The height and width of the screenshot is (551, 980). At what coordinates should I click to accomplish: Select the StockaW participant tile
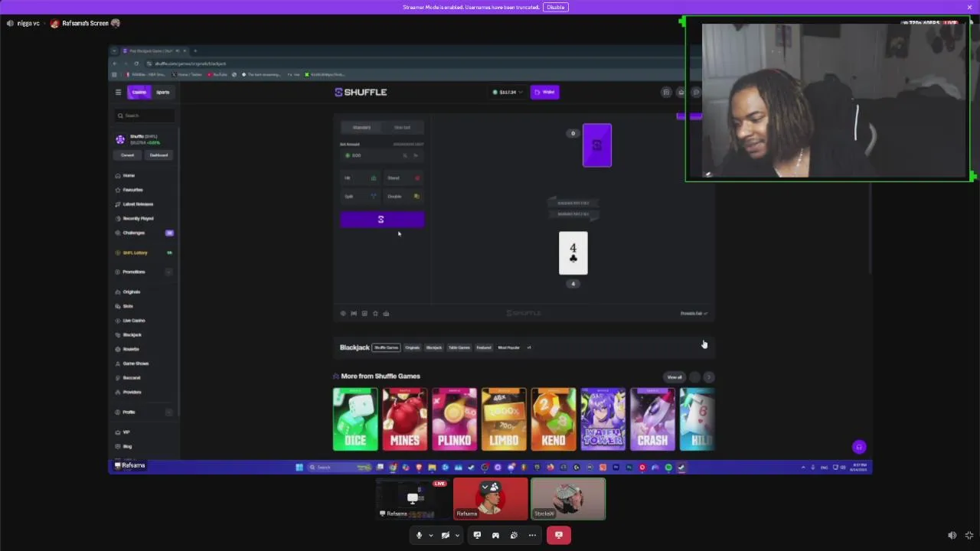[x=568, y=499]
